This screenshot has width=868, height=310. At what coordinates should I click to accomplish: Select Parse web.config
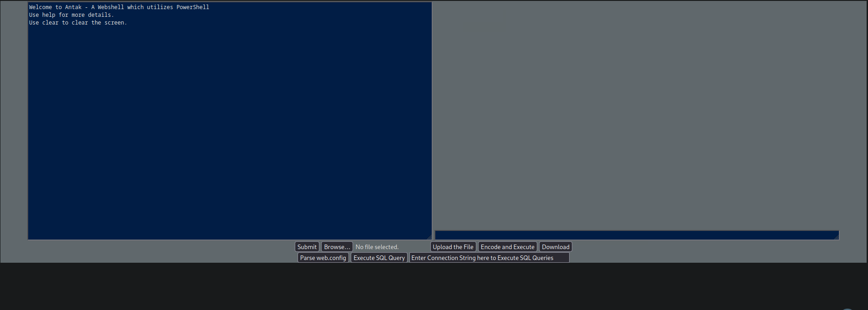pyautogui.click(x=323, y=258)
